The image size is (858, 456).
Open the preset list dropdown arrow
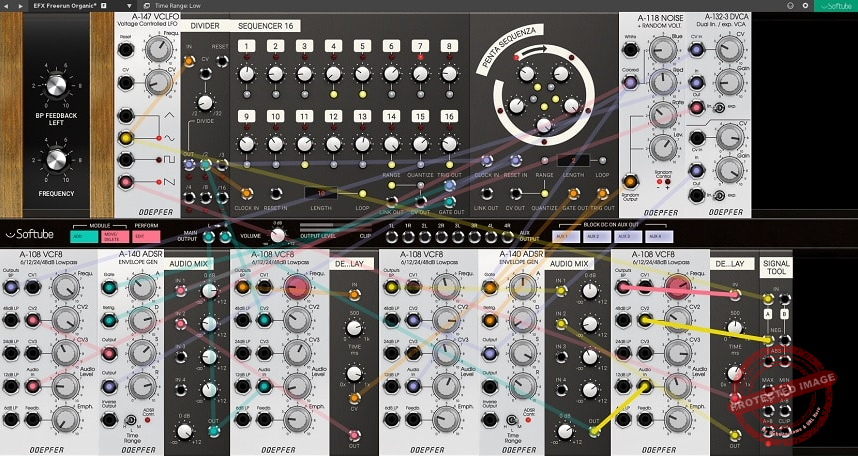[130, 5]
